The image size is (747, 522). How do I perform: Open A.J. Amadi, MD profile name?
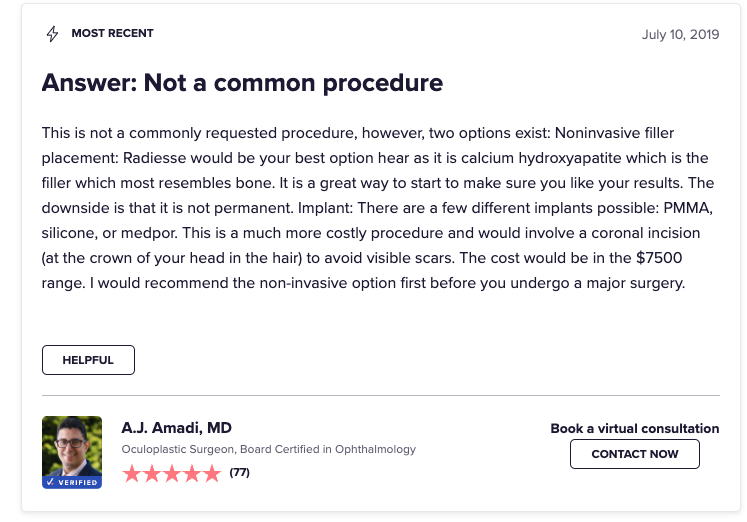[x=176, y=428]
